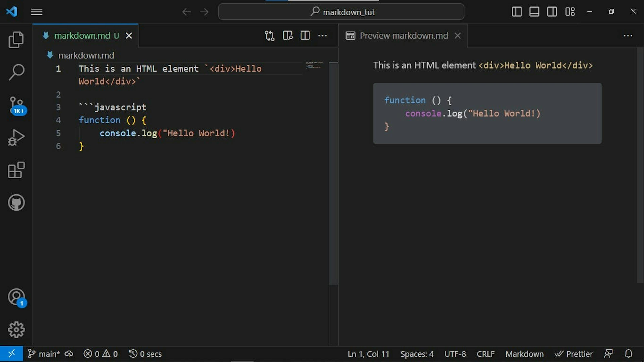The image size is (644, 362).
Task: Toggle the secondary side bar
Action: [552, 12]
